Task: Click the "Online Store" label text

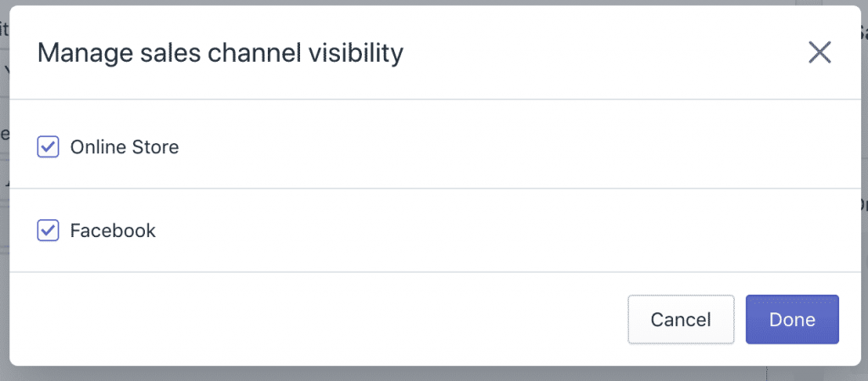Action: click(125, 147)
